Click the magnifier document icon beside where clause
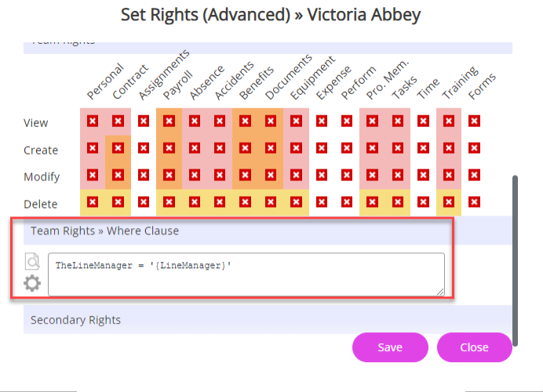 32,262
